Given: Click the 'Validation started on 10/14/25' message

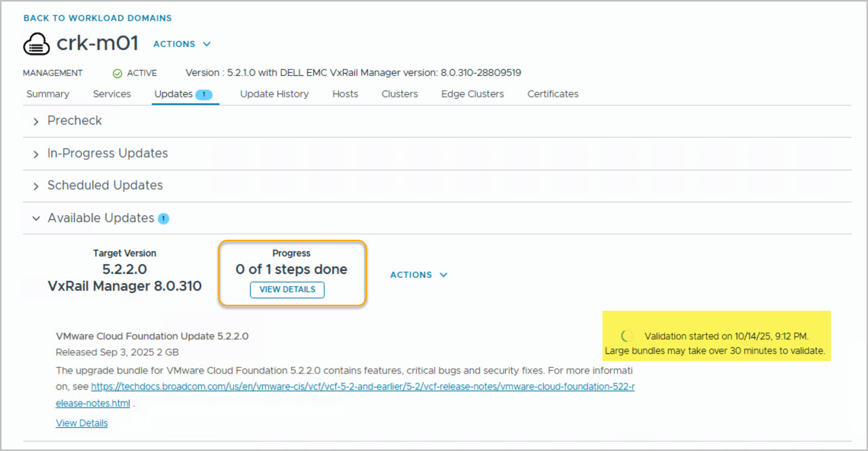Looking at the screenshot, I should click(x=726, y=336).
